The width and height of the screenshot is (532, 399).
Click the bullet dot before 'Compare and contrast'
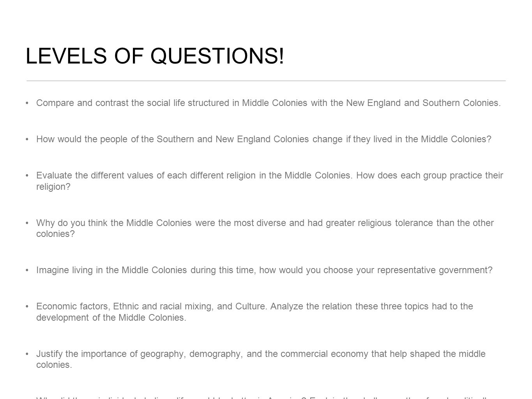[27, 103]
